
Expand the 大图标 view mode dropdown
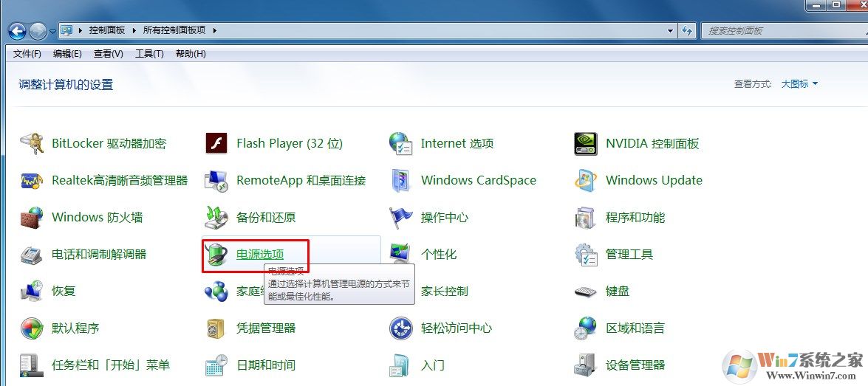[799, 84]
